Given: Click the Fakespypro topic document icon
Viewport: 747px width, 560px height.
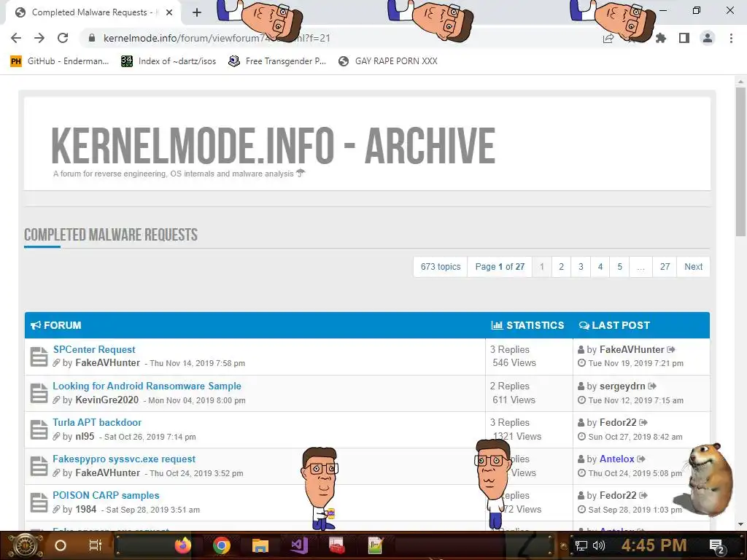Looking at the screenshot, I should pyautogui.click(x=39, y=467).
